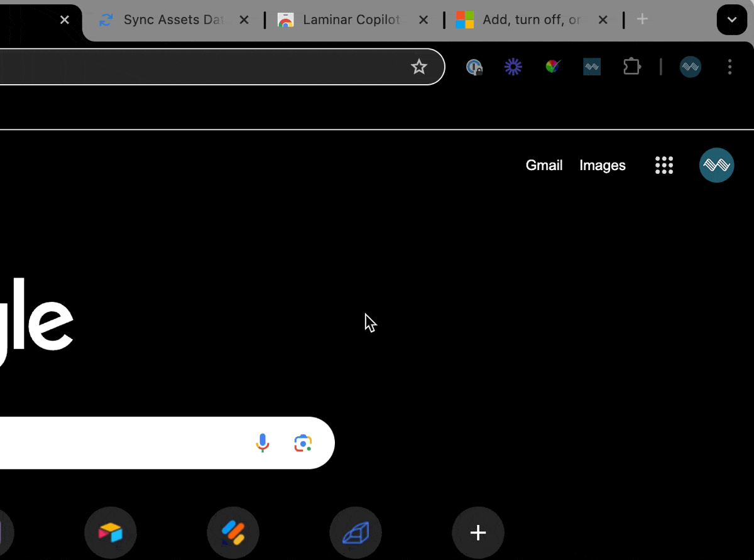The width and height of the screenshot is (754, 560).
Task: Open the password manager extension with lock icon
Action: tap(474, 67)
